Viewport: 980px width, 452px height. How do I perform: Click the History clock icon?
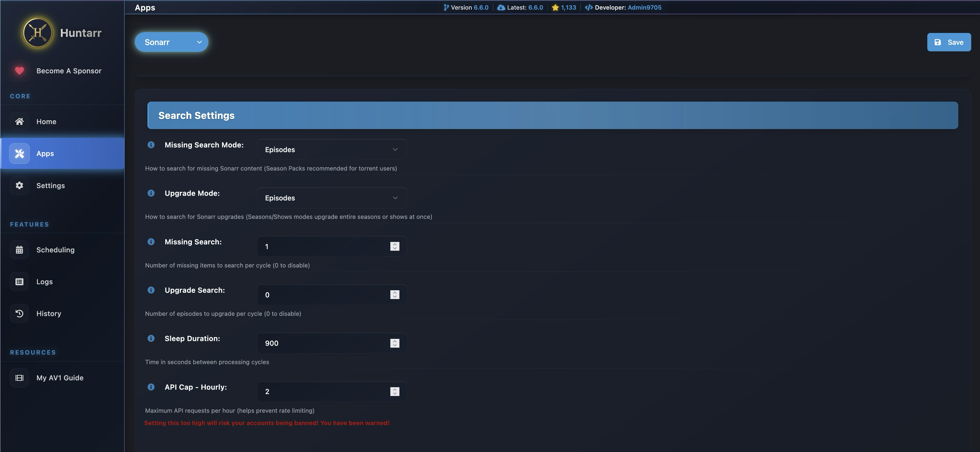tap(19, 314)
